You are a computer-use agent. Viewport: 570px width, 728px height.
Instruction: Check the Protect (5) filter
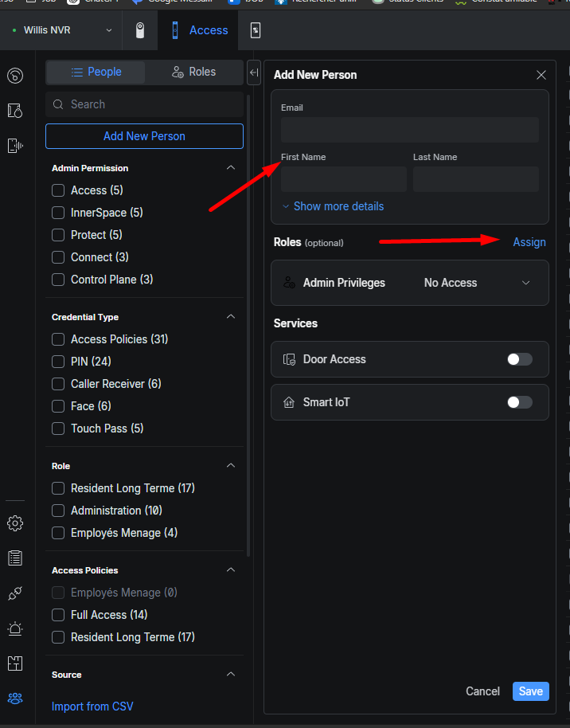[58, 235]
